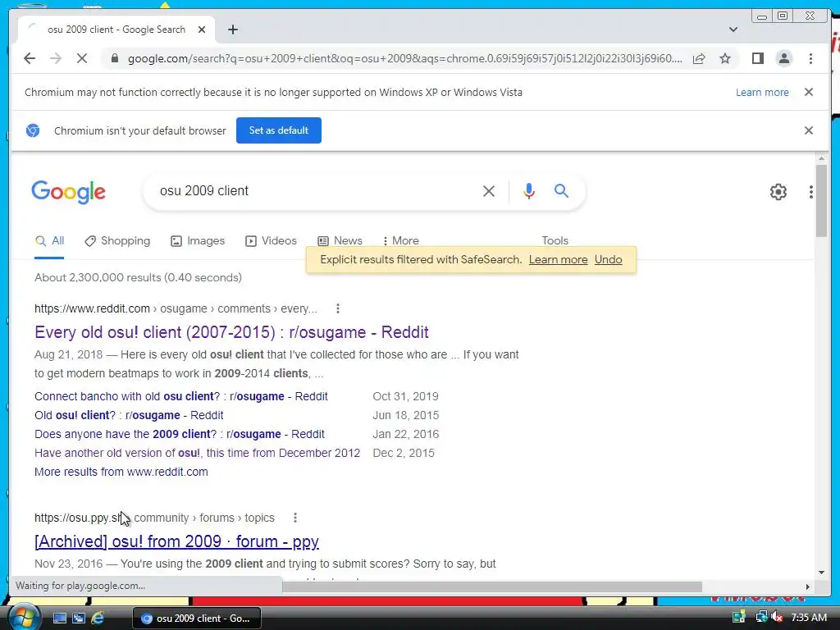This screenshot has height=630, width=840.
Task: Click the Switch between windows quick launch icon
Action: pos(79,619)
